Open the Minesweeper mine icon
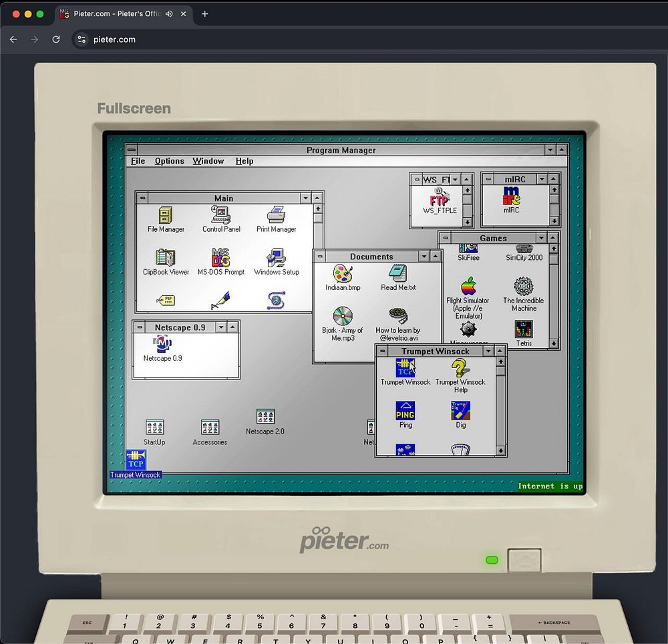The image size is (668, 644). (468, 329)
